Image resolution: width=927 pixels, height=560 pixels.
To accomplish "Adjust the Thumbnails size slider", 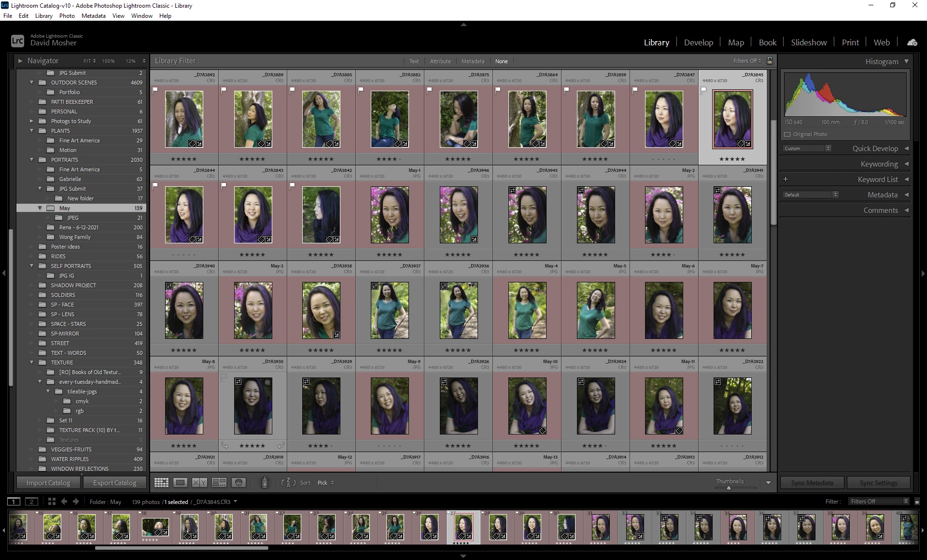I will coord(729,488).
